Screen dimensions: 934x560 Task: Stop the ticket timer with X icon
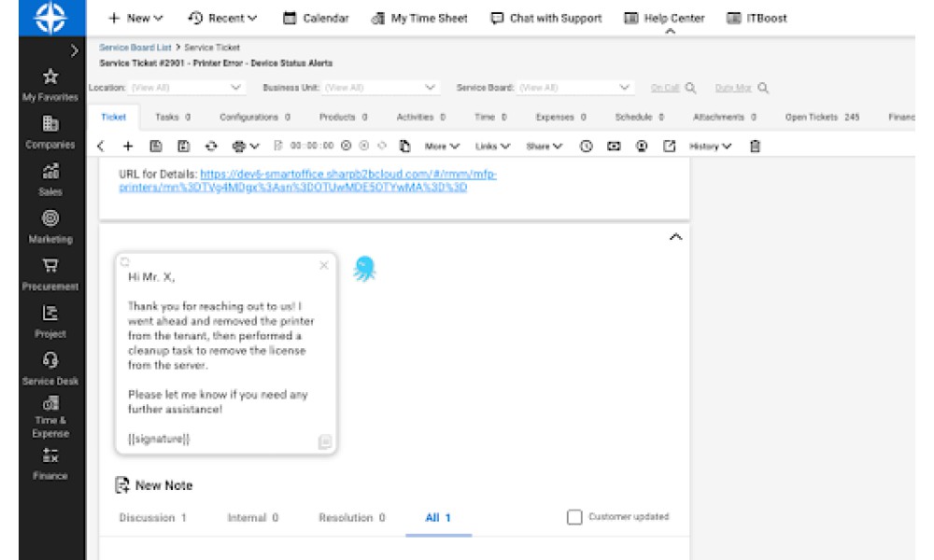[347, 146]
